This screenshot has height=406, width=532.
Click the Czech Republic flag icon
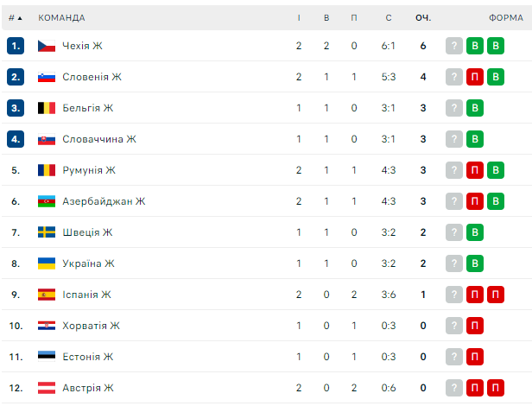[47, 46]
